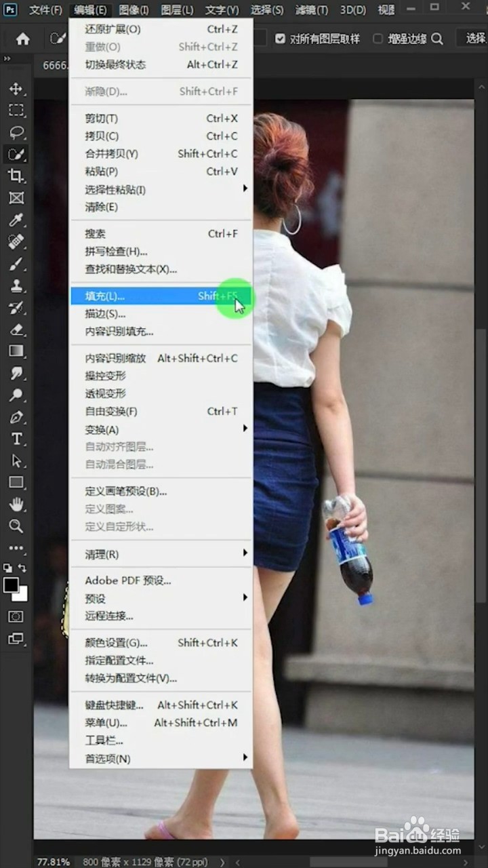Viewport: 488px width, 868px height.
Task: Click the 选择 button in options bar
Action: tap(473, 39)
